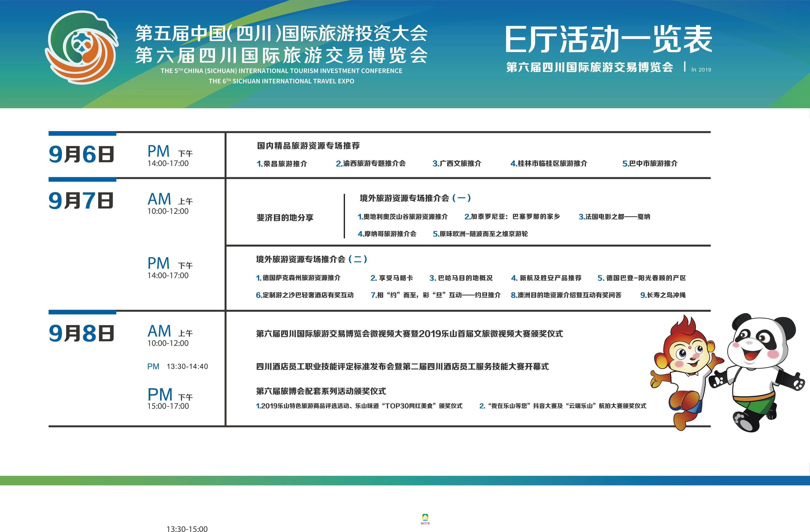Click item '2.享受马略卡'

(x=392, y=278)
